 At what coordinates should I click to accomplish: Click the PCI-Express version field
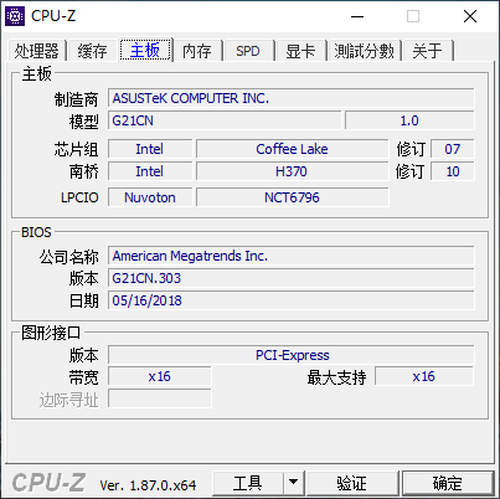(291, 355)
